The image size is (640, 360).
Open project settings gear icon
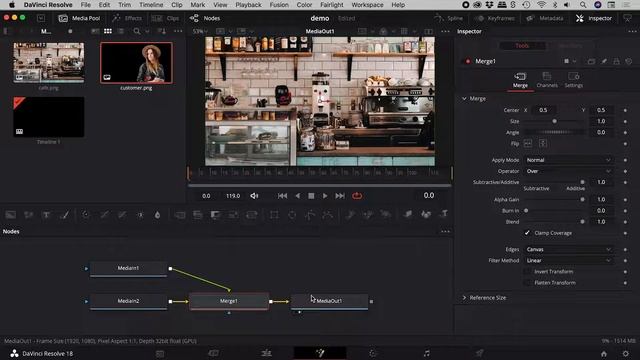pos(625,353)
